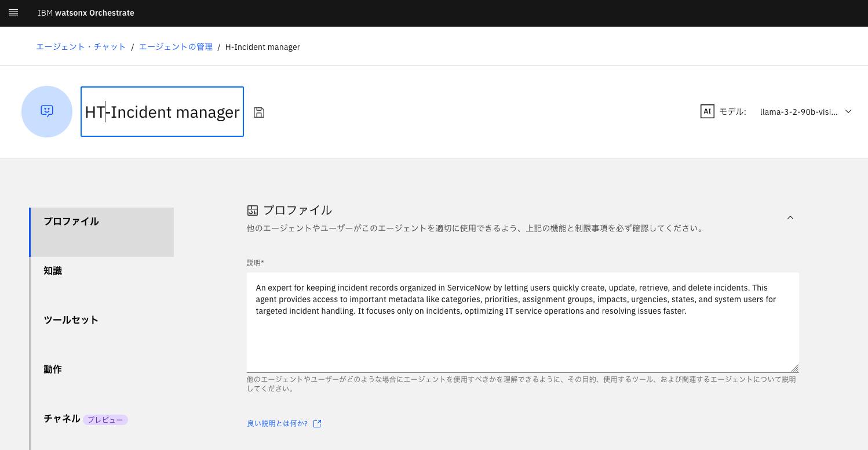Click inside the agent name input field
Image resolution: width=868 pixels, height=450 pixels.
(x=162, y=112)
